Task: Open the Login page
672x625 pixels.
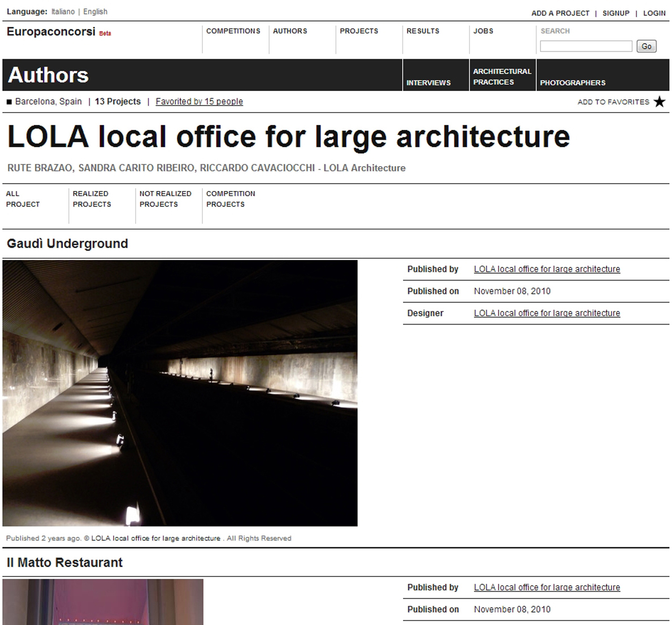Action: coord(654,13)
